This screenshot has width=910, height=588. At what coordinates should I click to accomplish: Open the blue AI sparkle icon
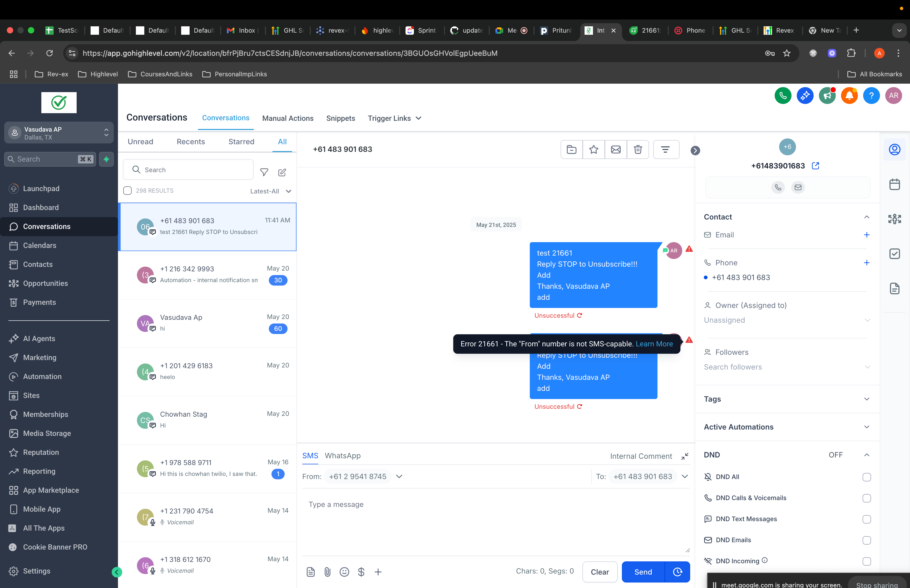click(x=805, y=96)
